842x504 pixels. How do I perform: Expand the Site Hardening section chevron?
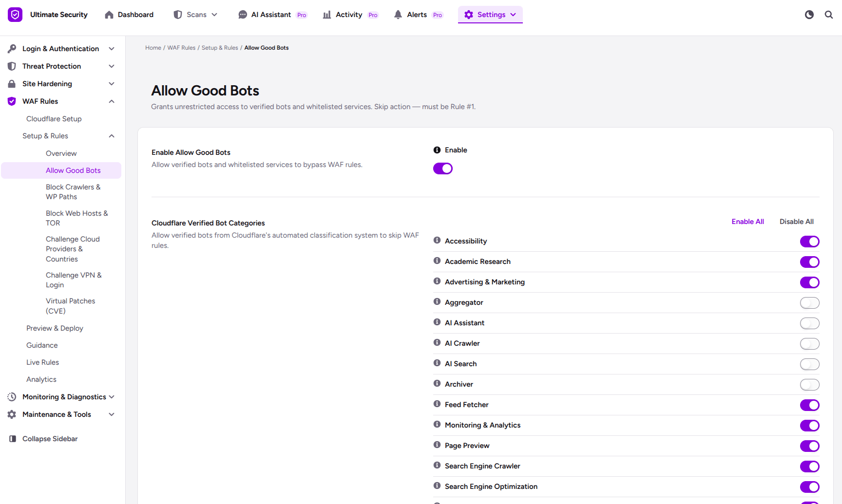click(112, 84)
